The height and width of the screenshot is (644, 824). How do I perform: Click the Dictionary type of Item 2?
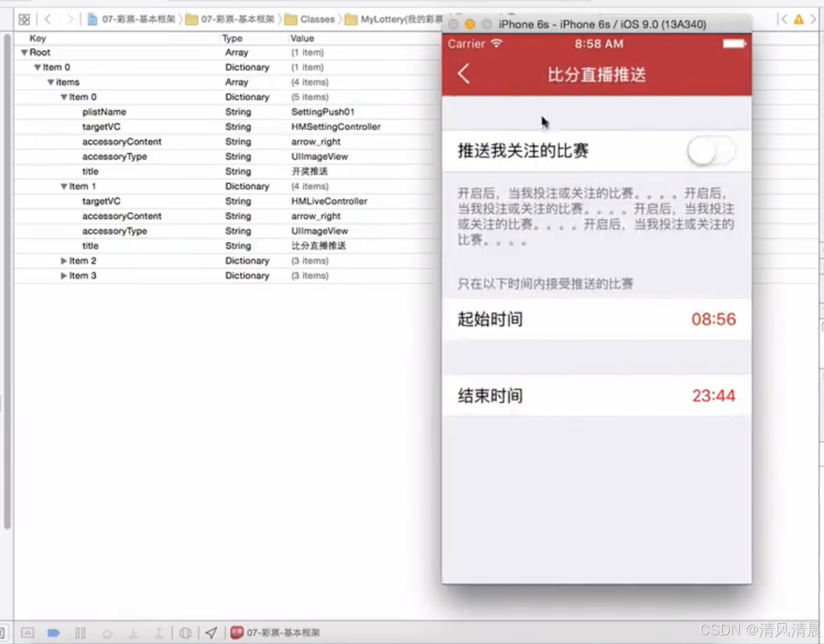click(247, 260)
